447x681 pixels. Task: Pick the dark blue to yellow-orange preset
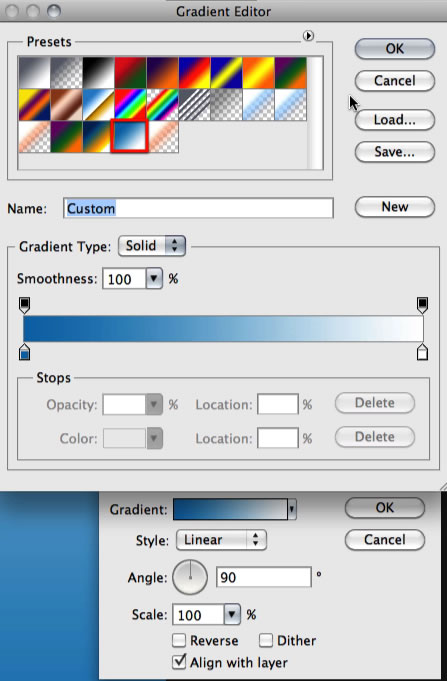point(99,137)
